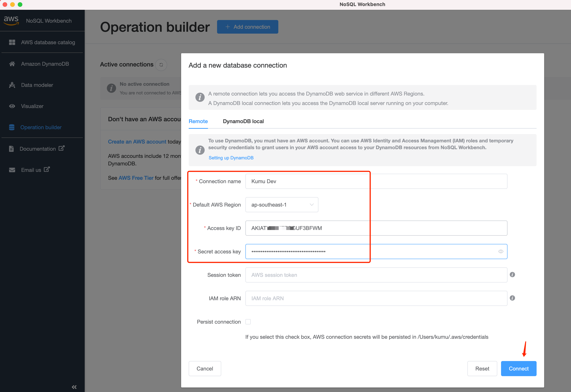Click the Amazon DynamoDB home icon
The image size is (571, 392).
pos(12,64)
